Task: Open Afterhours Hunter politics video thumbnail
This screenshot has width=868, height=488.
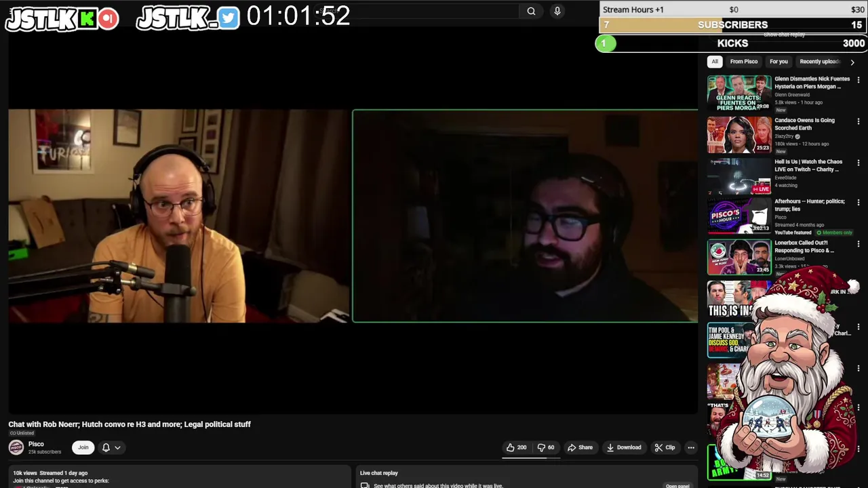Action: point(739,217)
